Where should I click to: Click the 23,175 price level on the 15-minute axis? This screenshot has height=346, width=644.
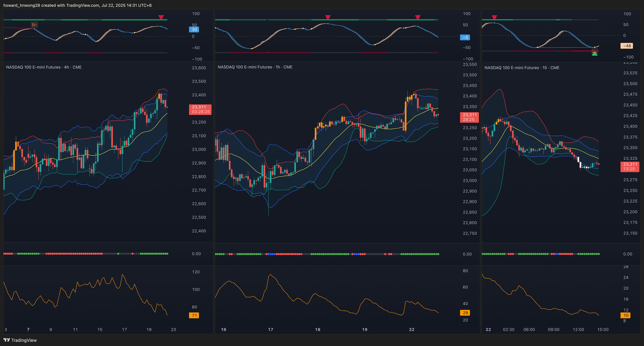[x=630, y=222]
